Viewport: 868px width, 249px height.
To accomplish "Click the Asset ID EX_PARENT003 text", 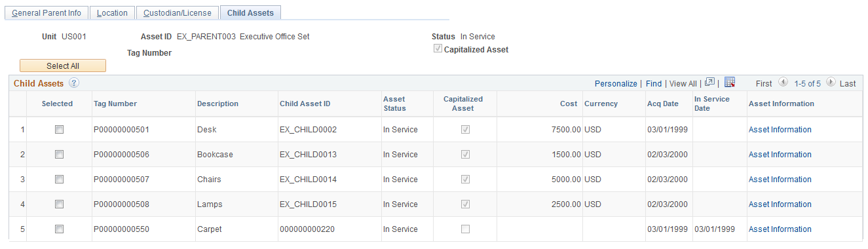I will (207, 37).
